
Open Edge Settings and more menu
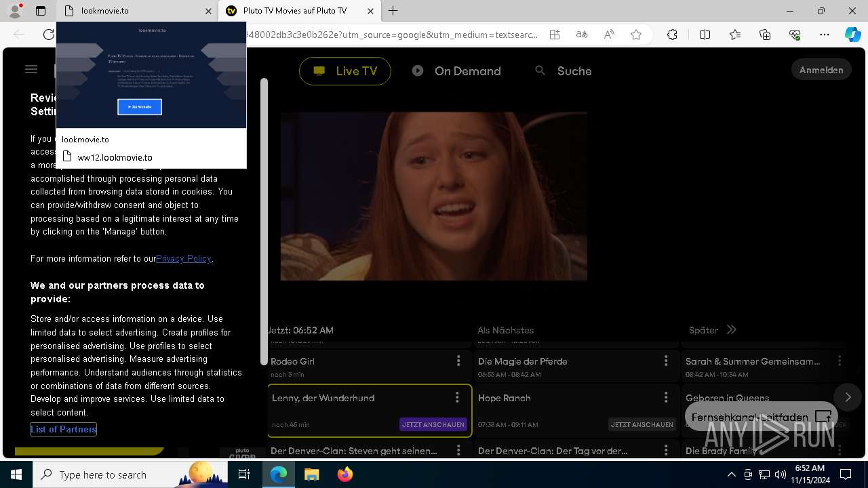pos(825,35)
